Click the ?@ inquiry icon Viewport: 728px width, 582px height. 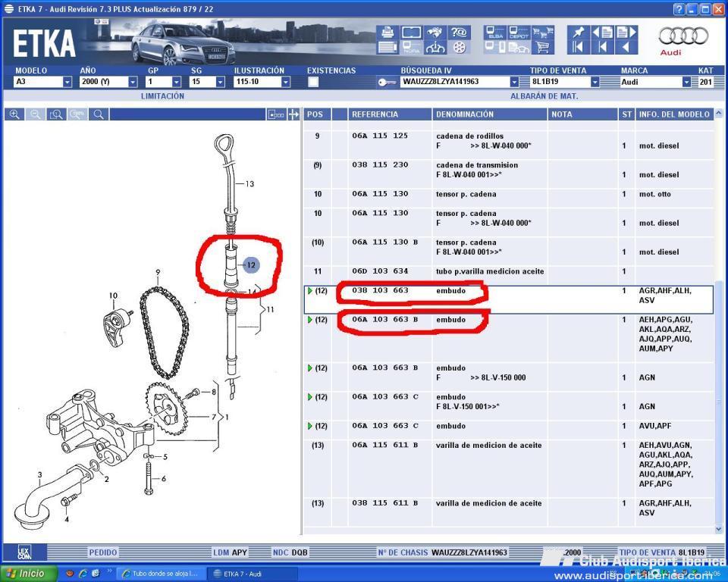[x=460, y=33]
